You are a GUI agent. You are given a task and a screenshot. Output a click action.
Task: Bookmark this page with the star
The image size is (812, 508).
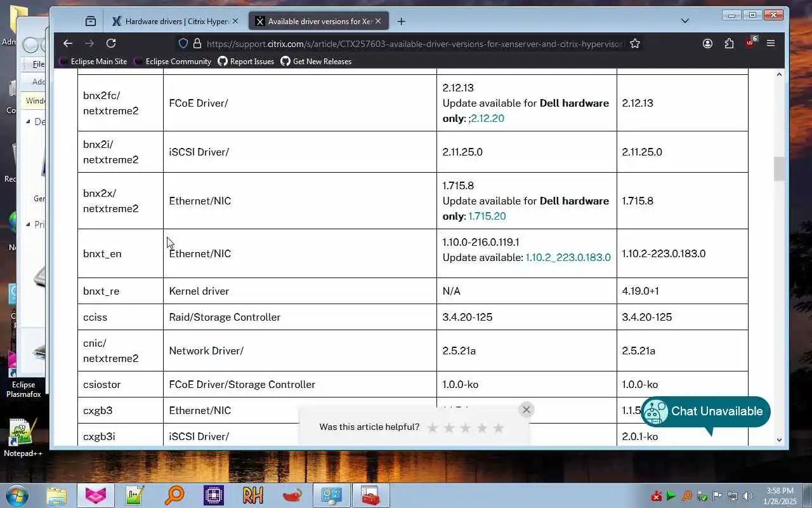(x=635, y=43)
